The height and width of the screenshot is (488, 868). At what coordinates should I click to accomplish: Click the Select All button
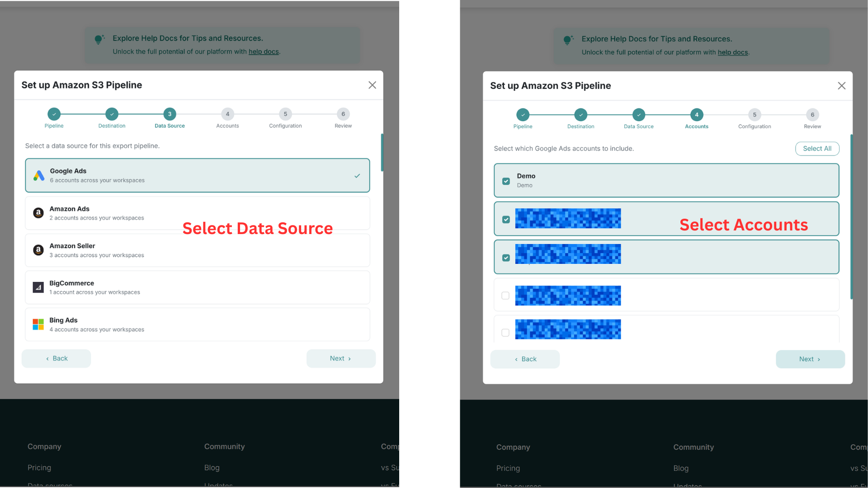tap(817, 148)
